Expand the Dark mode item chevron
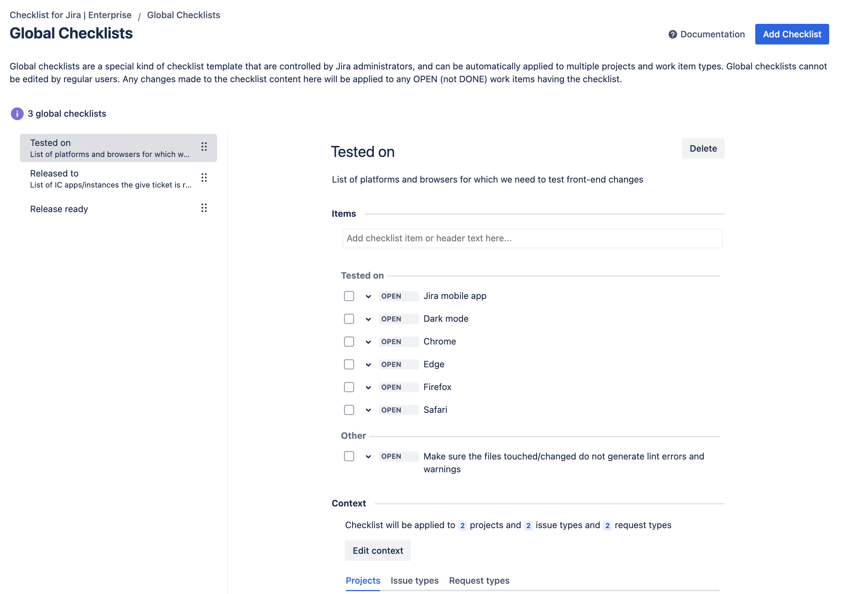The width and height of the screenshot is (868, 594). (368, 319)
